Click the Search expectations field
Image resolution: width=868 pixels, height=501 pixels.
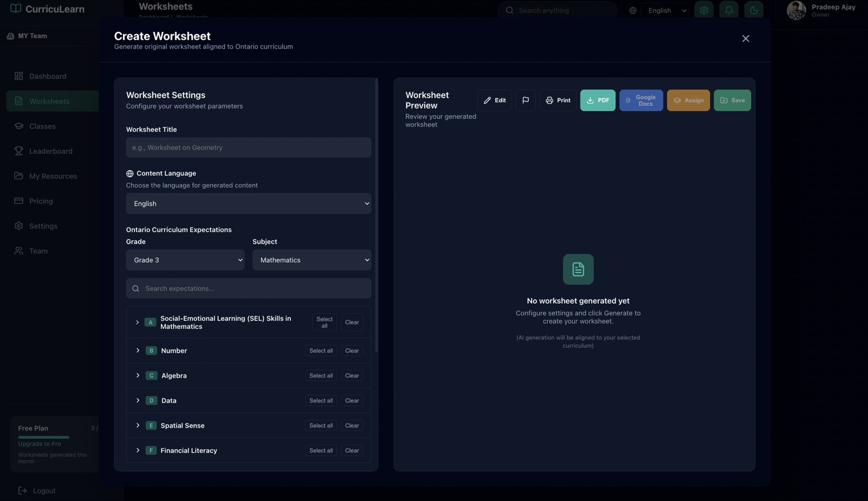coord(248,288)
